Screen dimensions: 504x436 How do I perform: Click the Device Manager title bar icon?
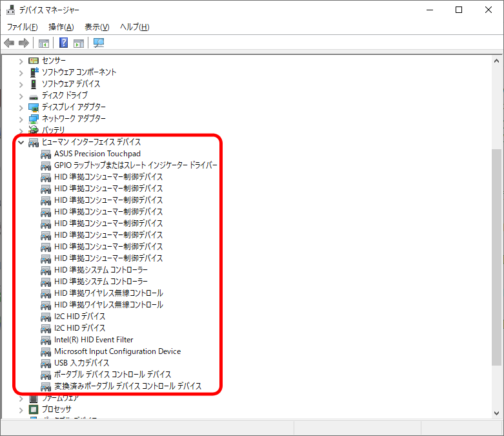coord(10,10)
